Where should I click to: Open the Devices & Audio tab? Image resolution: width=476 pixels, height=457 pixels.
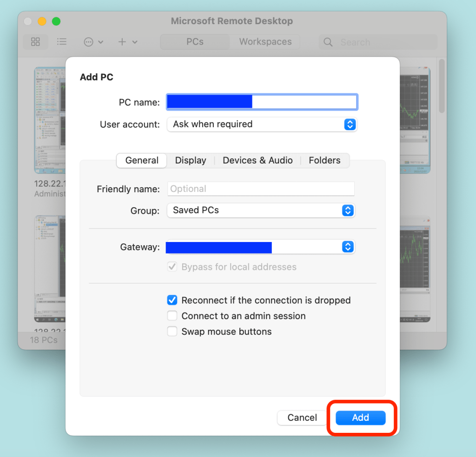coord(258,160)
